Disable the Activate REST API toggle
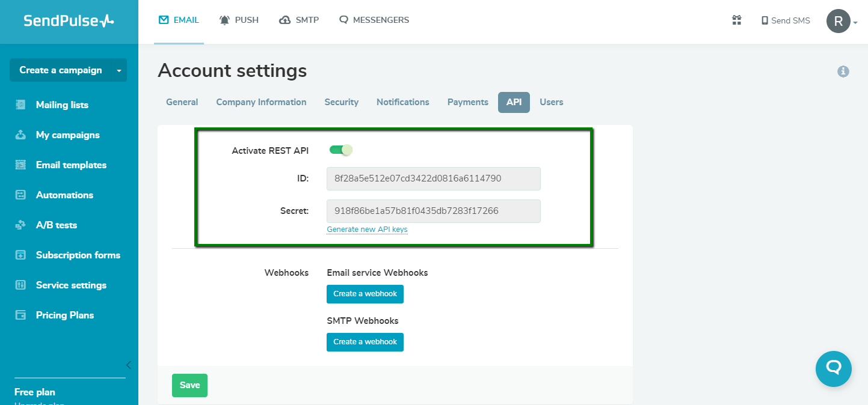868x405 pixels. pos(340,149)
